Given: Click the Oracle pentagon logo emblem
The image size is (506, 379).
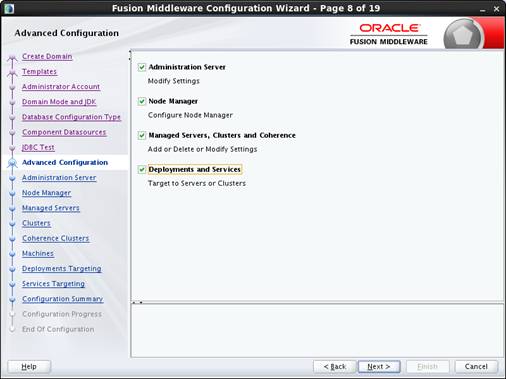Looking at the screenshot, I should (x=463, y=35).
